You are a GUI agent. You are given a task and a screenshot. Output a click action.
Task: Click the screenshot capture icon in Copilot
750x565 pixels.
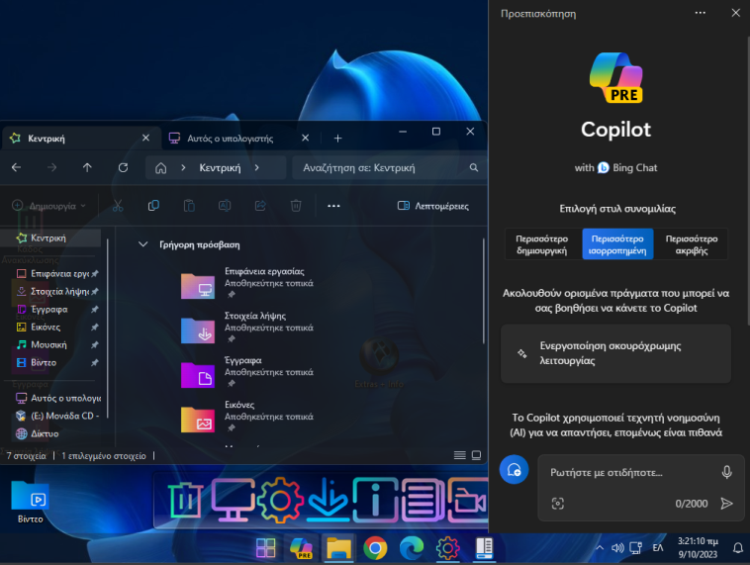click(558, 503)
